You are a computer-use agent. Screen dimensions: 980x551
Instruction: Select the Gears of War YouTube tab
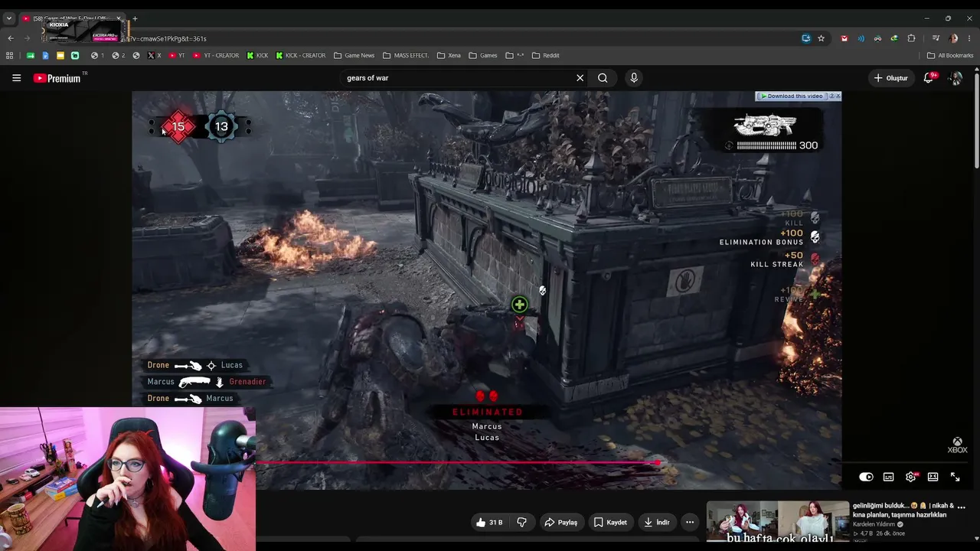point(72,18)
